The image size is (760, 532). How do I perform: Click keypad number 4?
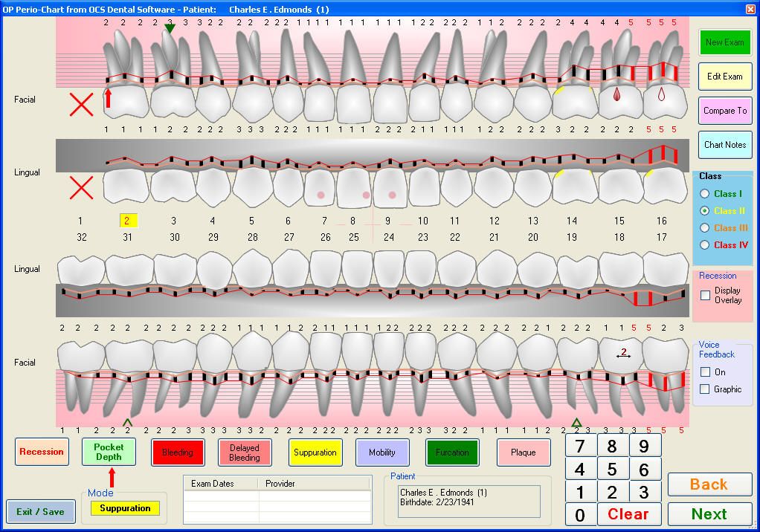click(580, 469)
